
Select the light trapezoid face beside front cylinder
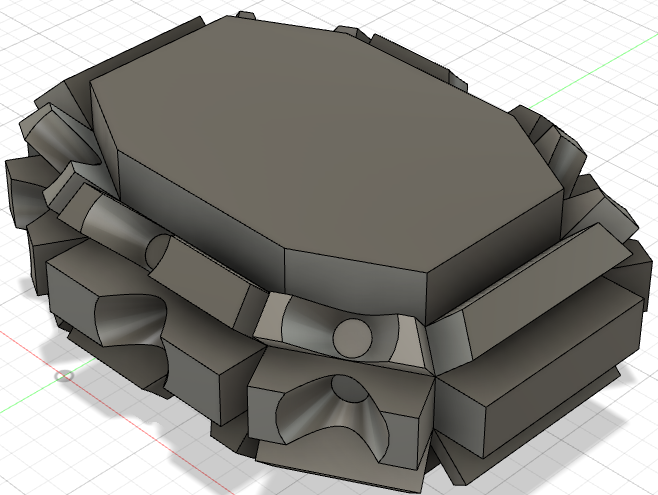click(402, 340)
